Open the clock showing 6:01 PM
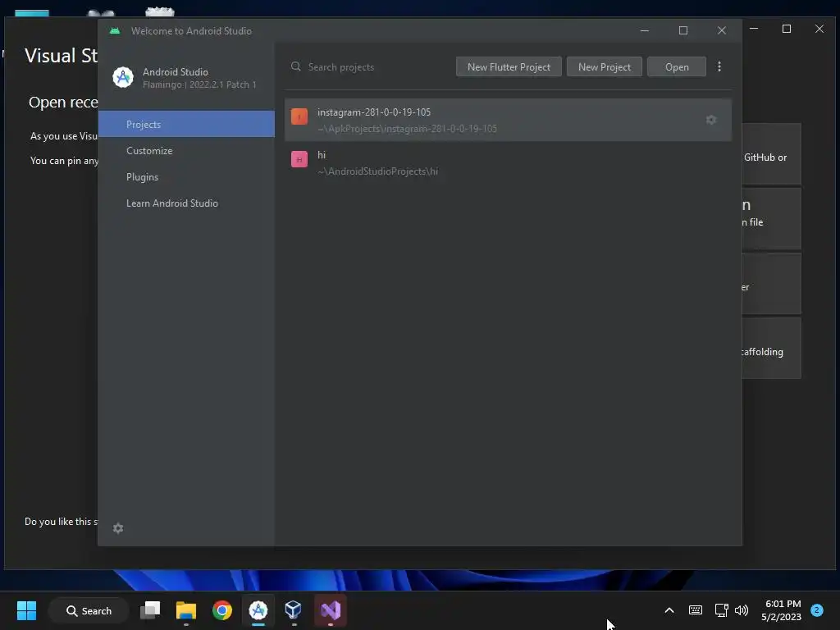840x630 pixels. 782,610
